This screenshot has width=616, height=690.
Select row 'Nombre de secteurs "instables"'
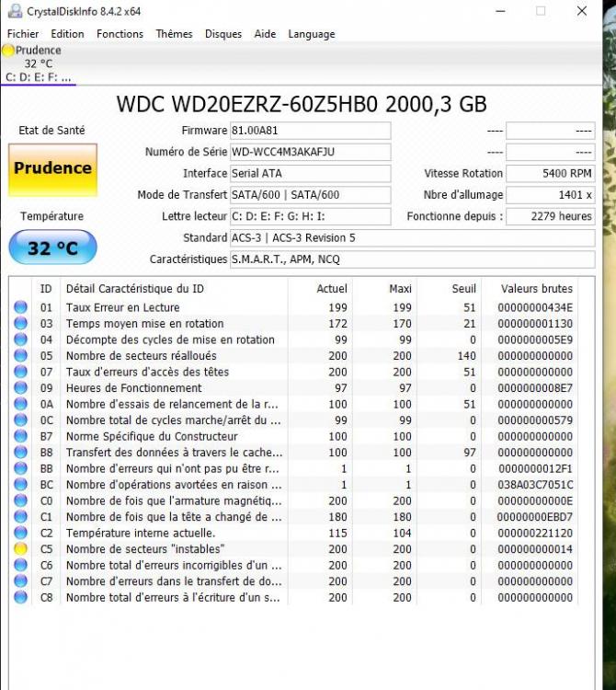pos(293,549)
